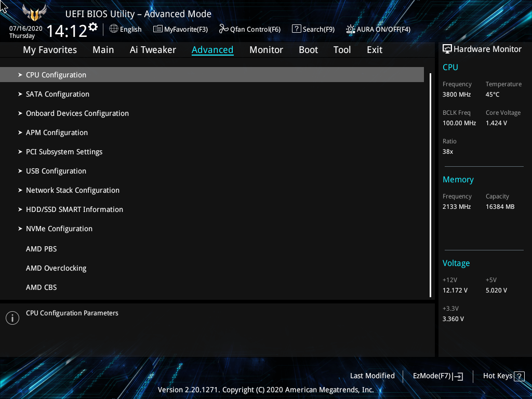Open MyFavorite(F3) list icon
The width and height of the screenshot is (532, 399).
point(158,29)
